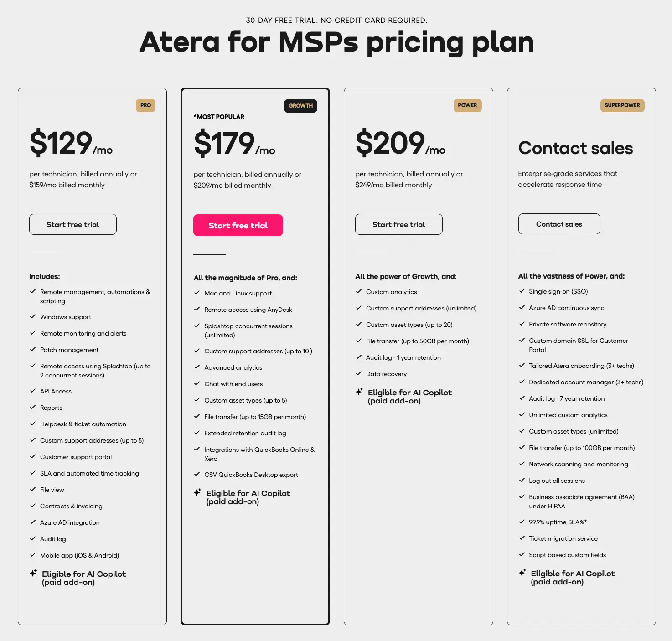Click the SUPERPOWER badge
Viewport: 672px width, 641px height.
[622, 105]
